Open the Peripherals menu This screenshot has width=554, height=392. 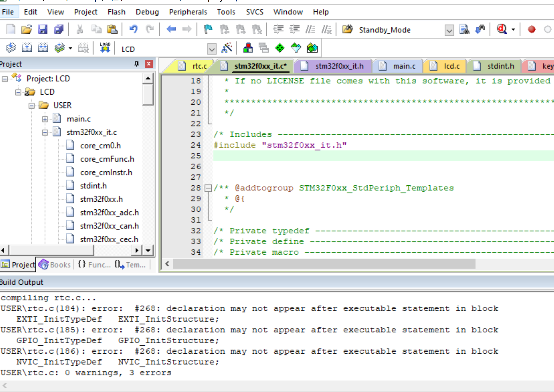point(188,12)
